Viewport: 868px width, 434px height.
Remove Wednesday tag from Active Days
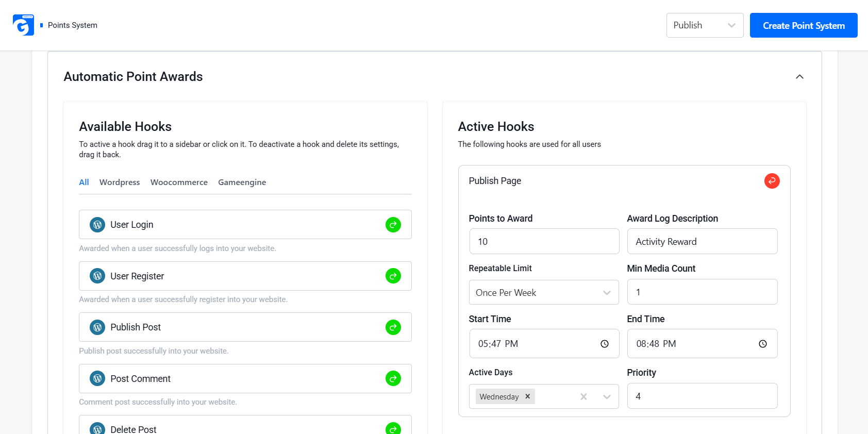coord(527,396)
